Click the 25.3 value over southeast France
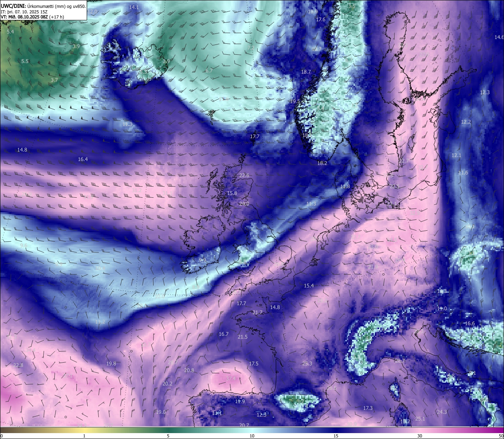The height and width of the screenshot is (439, 504). [x=307, y=363]
